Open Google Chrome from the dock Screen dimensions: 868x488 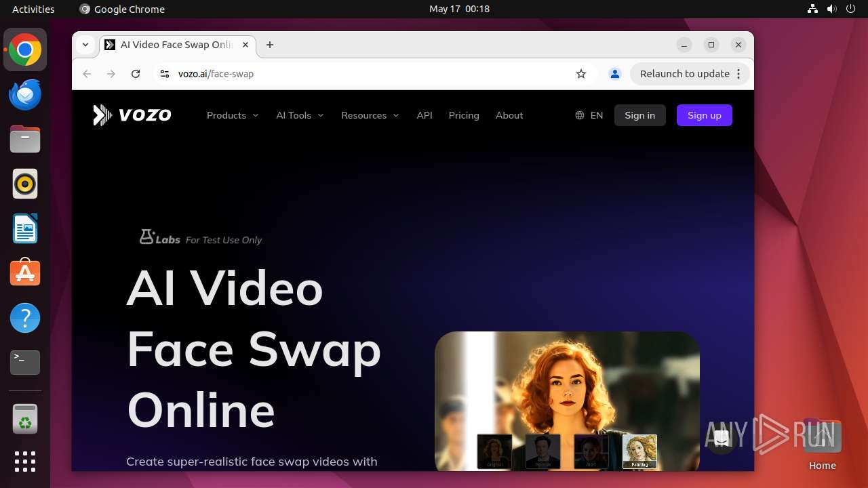pyautogui.click(x=25, y=49)
